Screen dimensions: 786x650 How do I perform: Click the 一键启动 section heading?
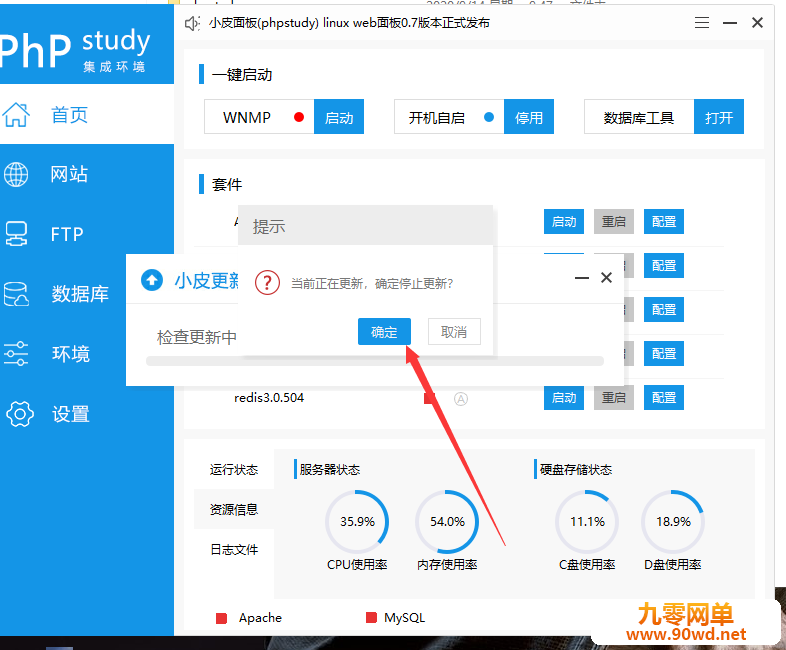(x=242, y=75)
